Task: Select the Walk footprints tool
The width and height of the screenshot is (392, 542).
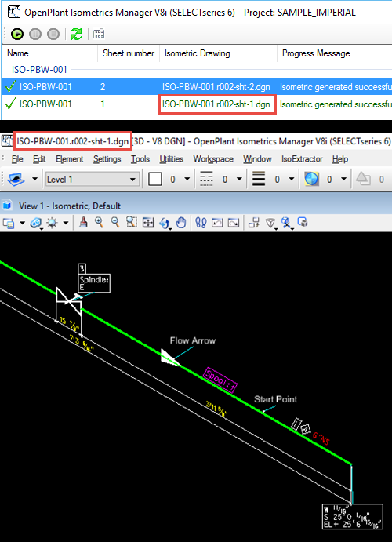Action: tap(201, 223)
